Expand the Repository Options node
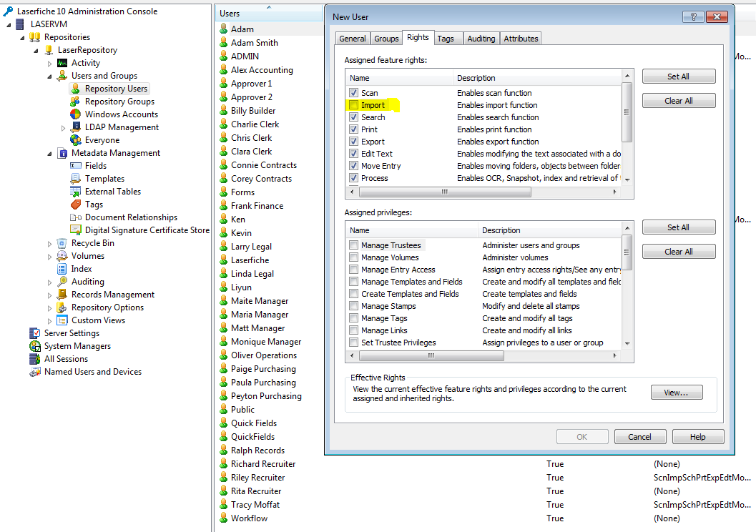Screen dimensions: 756x532 [49, 308]
